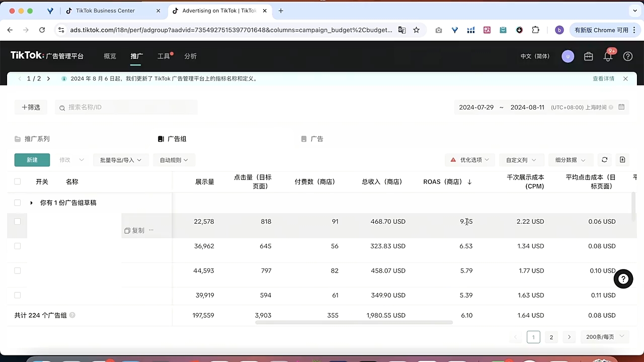Screen dimensions: 644x362
Task: Open the Business Center briefcase icon
Action: tap(589, 56)
